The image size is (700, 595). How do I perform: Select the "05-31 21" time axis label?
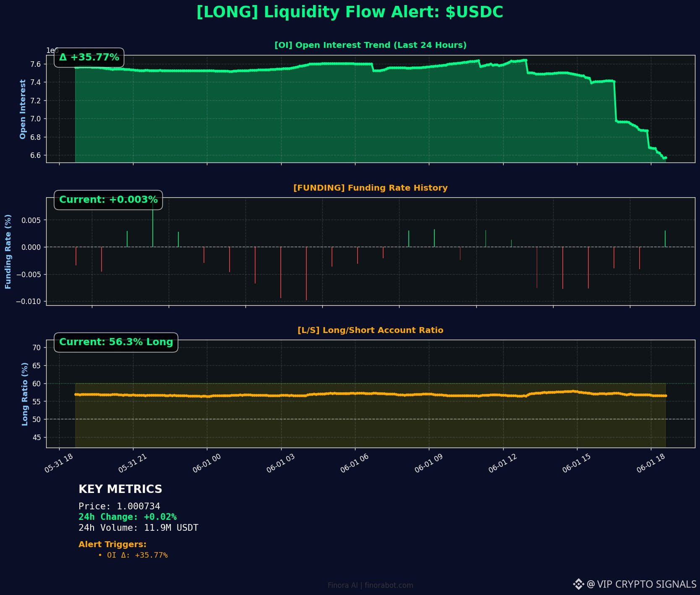[133, 463]
